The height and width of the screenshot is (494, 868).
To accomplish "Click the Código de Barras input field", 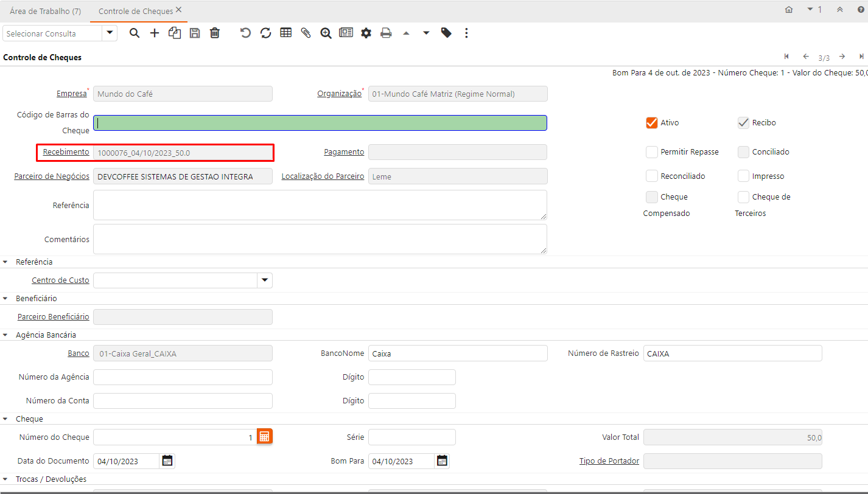I will (320, 123).
